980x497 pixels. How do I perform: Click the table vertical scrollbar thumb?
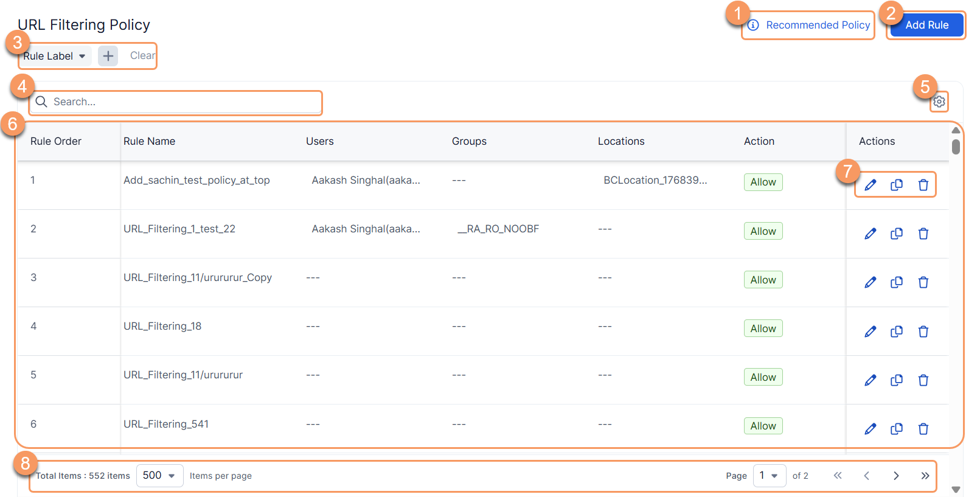956,147
